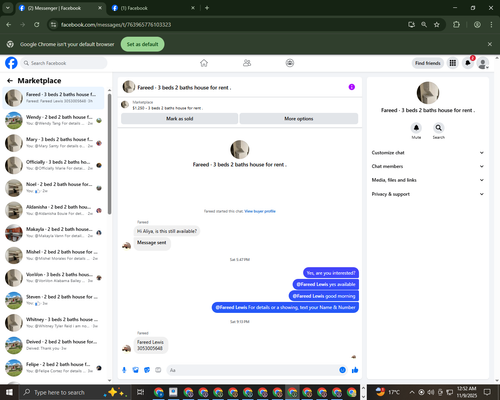Click the Fareed profile picture in right panel
Image resolution: width=500 pixels, height=400 pixels.
(428, 93)
